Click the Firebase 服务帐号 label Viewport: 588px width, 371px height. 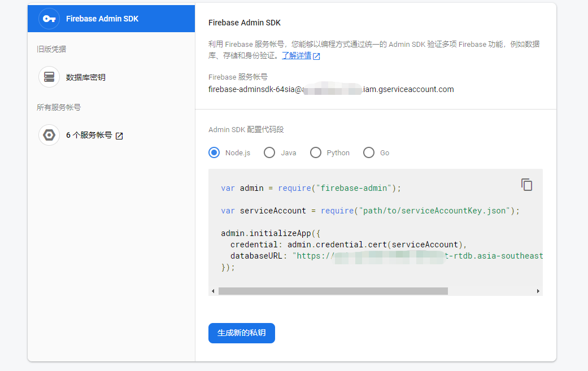[238, 77]
